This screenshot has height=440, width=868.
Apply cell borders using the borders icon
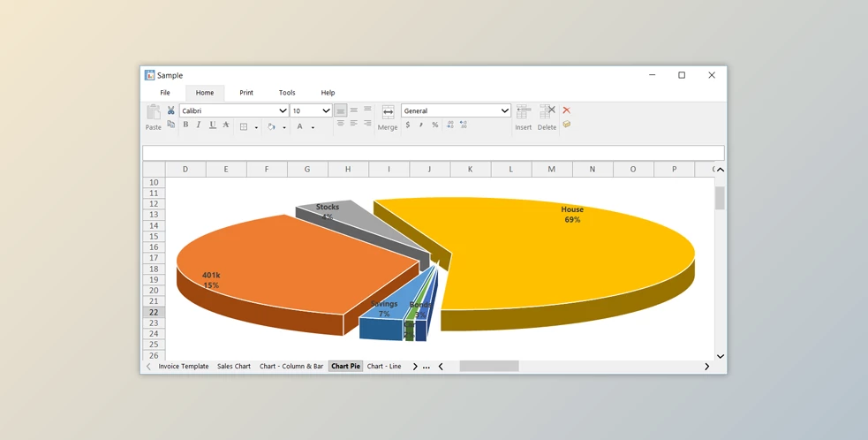[244, 127]
